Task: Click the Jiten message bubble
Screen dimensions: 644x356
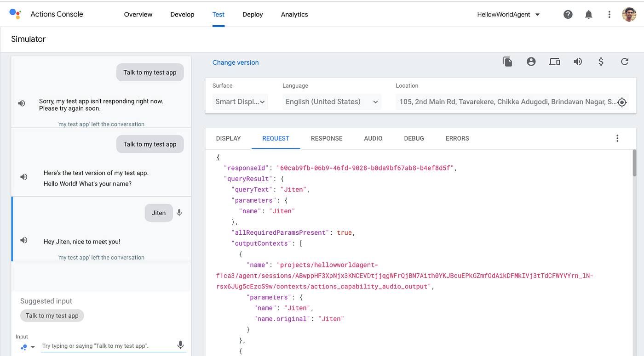Action: 159,213
